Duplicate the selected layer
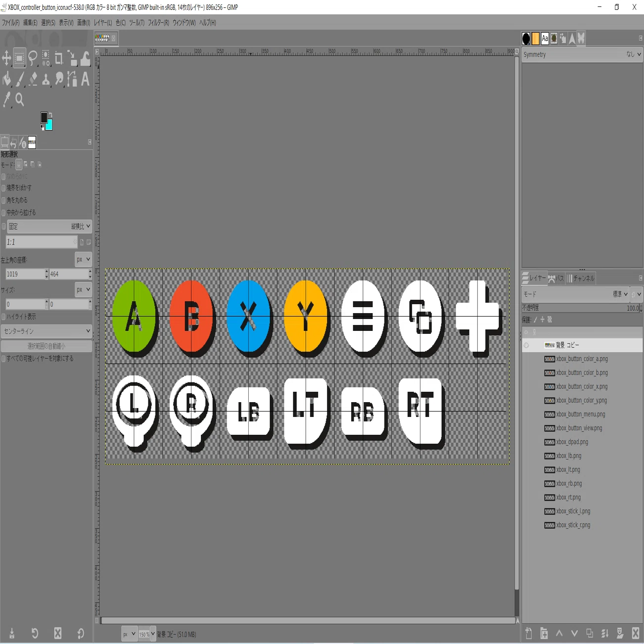Image resolution: width=644 pixels, height=644 pixels. tap(590, 633)
